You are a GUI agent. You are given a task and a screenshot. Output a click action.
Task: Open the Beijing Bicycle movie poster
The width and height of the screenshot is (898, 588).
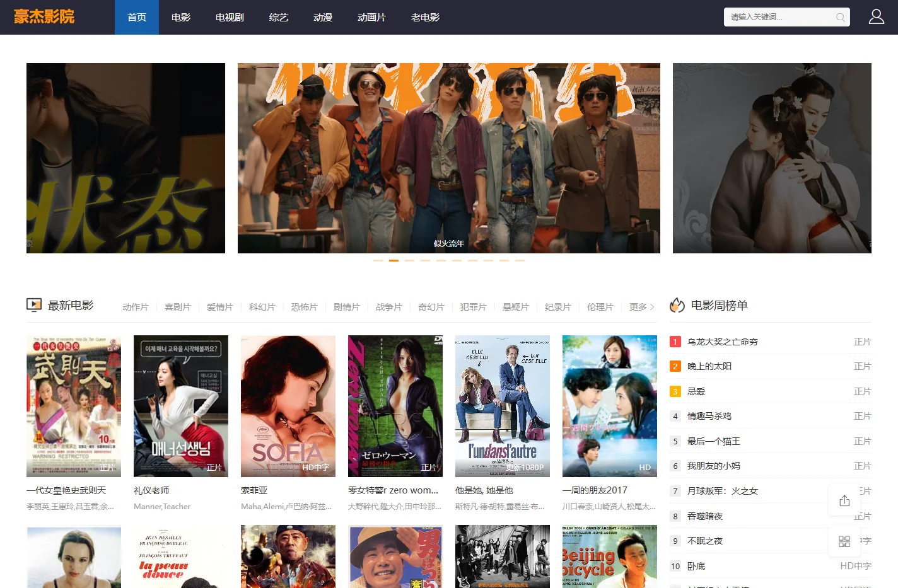610,556
